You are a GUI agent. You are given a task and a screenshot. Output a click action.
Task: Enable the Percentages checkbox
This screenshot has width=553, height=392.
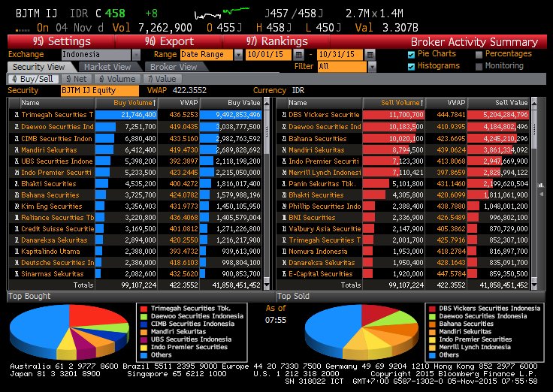pyautogui.click(x=479, y=55)
